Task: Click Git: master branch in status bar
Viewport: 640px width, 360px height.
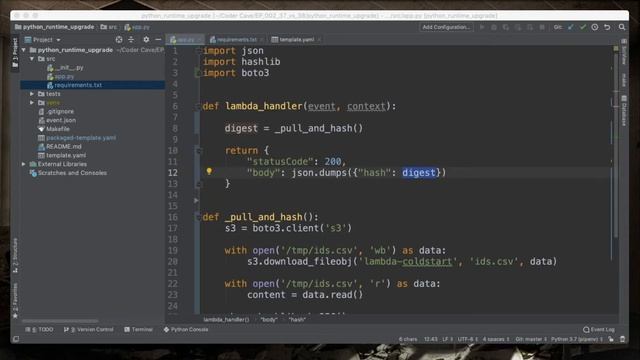Action: [x=531, y=339]
